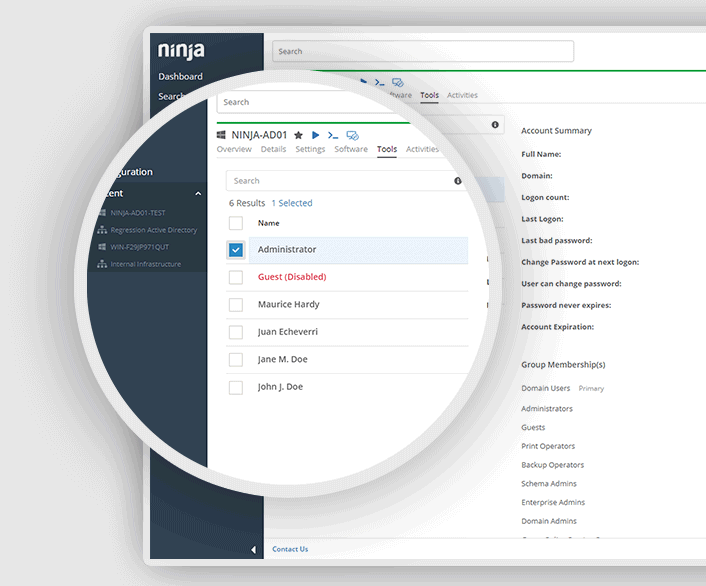Open the terminal icon in magnified view
The width and height of the screenshot is (706, 586).
(x=333, y=136)
